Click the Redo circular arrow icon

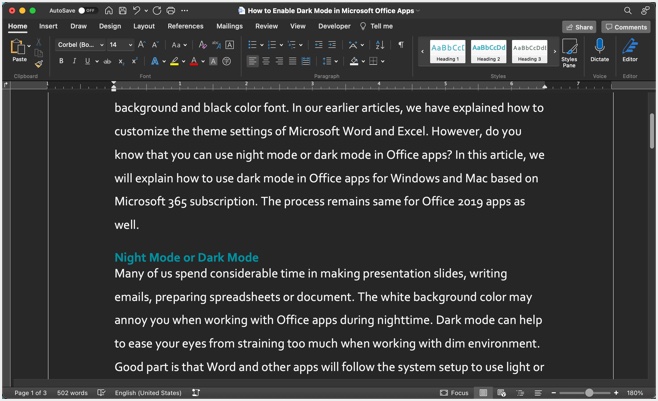tap(157, 10)
